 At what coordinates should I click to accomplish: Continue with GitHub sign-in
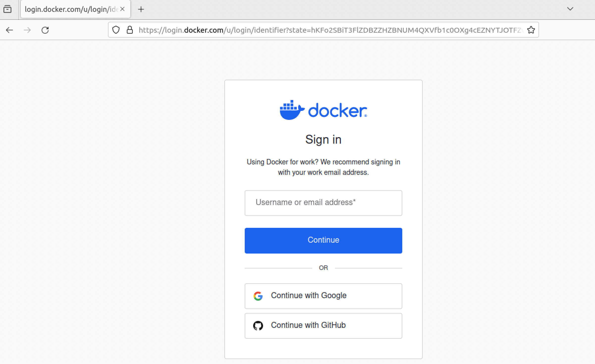click(323, 326)
